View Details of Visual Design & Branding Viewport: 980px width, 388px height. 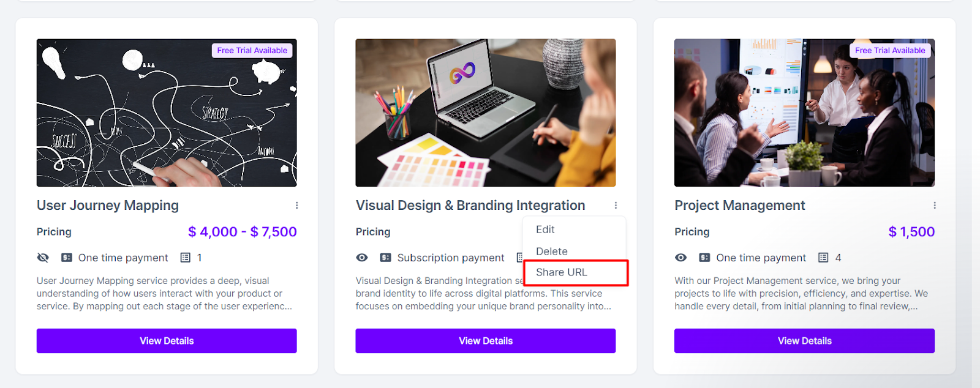coord(485,341)
